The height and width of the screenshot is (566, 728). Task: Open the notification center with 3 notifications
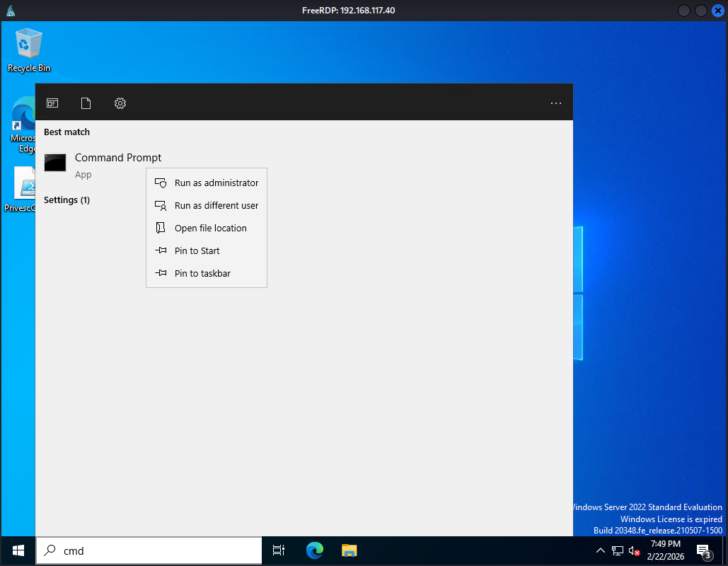tap(703, 550)
